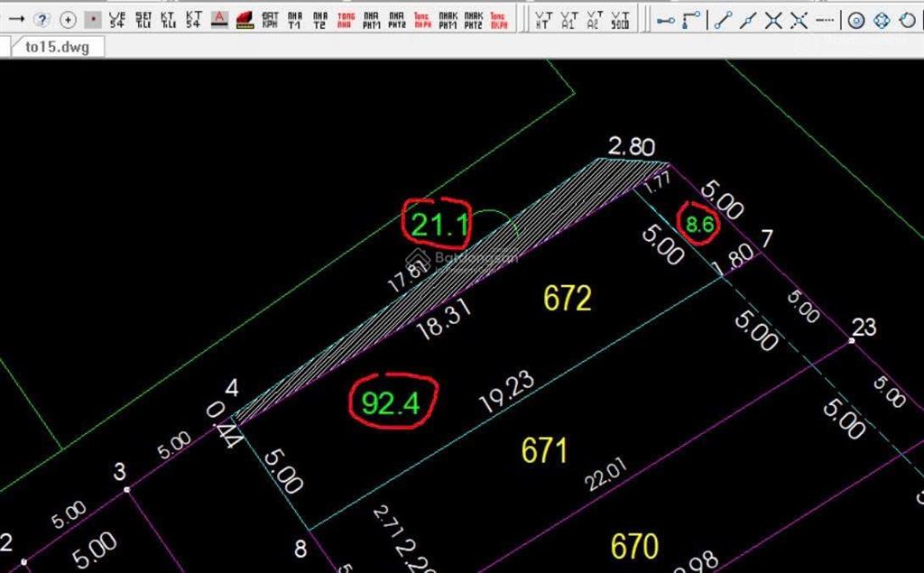The height and width of the screenshot is (573, 924).
Task: Select the NHA PHT1 toolbar button
Action: click(x=371, y=20)
